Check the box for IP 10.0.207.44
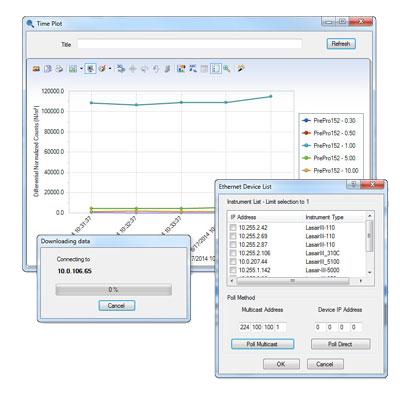 (233, 262)
